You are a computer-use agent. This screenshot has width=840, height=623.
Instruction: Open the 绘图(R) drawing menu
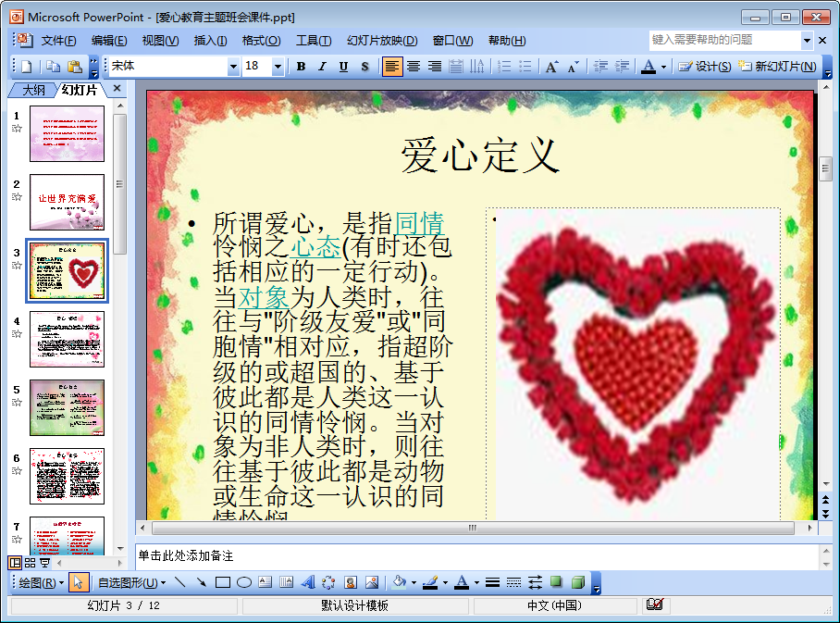42,583
